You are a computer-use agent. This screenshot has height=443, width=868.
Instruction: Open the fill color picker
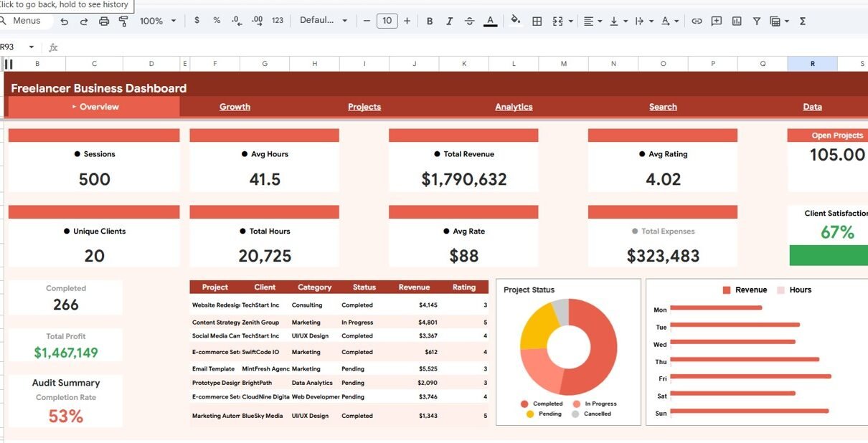click(x=515, y=22)
